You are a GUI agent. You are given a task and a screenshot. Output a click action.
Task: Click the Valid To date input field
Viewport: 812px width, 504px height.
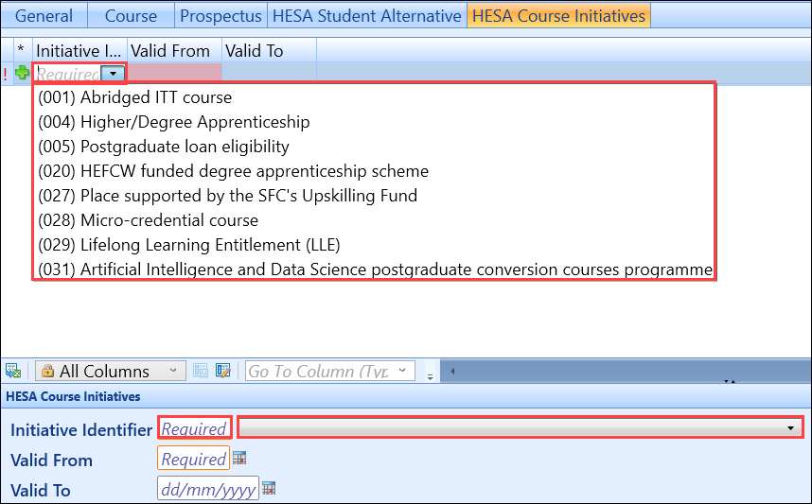(207, 489)
